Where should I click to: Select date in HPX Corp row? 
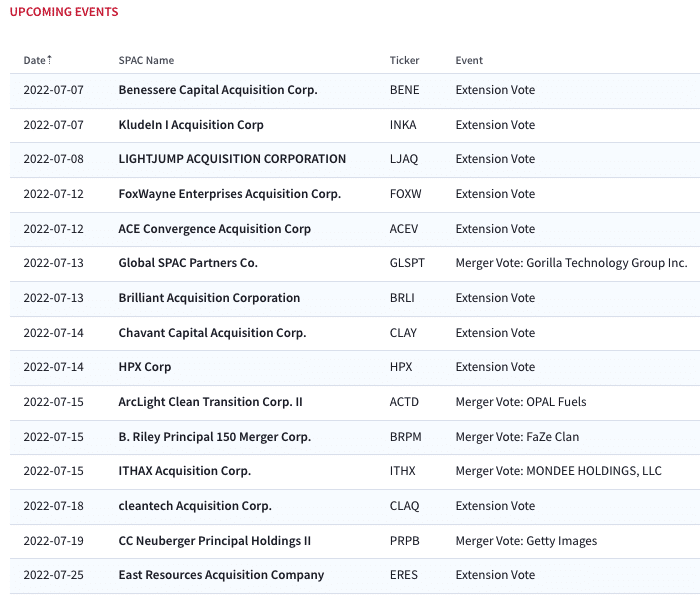53,367
